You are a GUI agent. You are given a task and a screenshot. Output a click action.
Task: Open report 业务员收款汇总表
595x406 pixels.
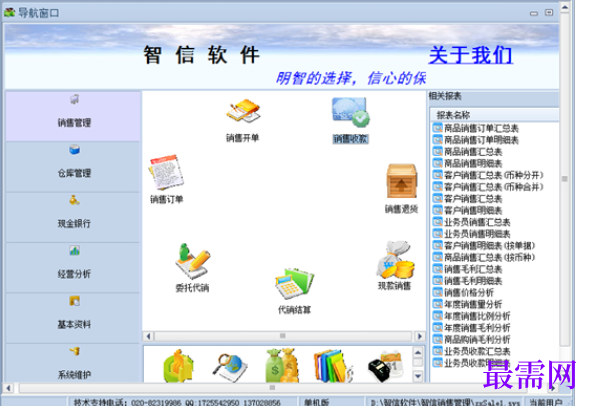click(477, 351)
